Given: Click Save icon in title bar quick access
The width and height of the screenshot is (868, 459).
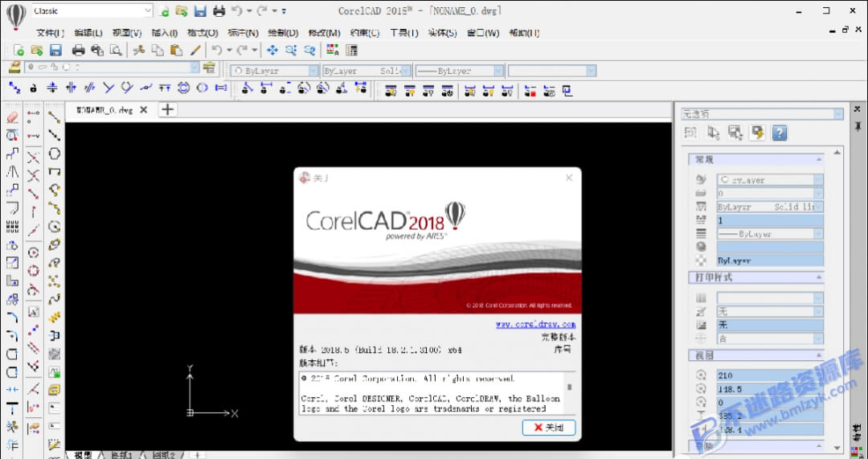Looking at the screenshot, I should click(200, 10).
